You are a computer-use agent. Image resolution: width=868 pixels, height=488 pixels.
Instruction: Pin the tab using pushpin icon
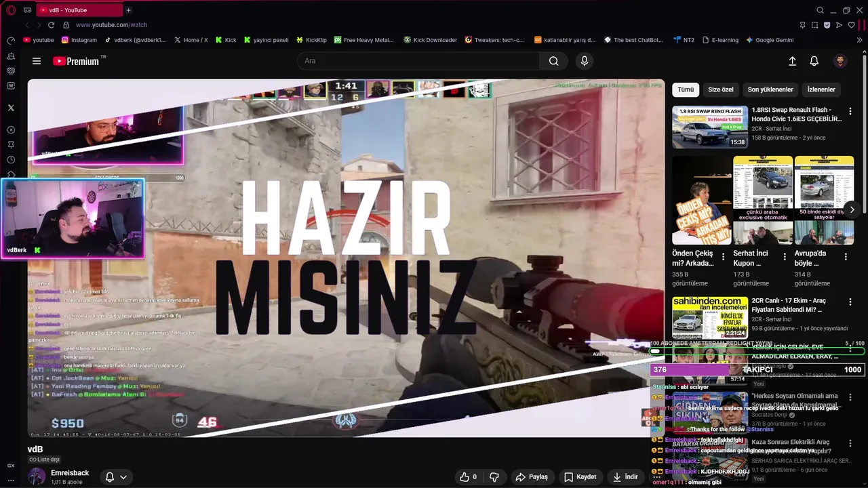coord(802,25)
